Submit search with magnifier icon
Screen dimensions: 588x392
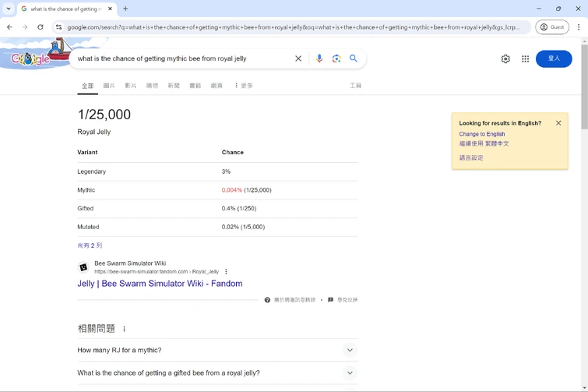(x=354, y=58)
